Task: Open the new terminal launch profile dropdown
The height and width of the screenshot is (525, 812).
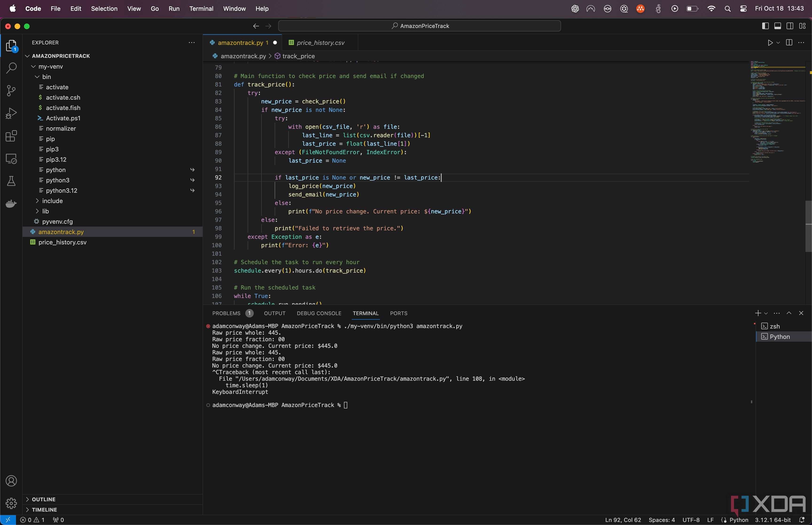Action: 766,313
